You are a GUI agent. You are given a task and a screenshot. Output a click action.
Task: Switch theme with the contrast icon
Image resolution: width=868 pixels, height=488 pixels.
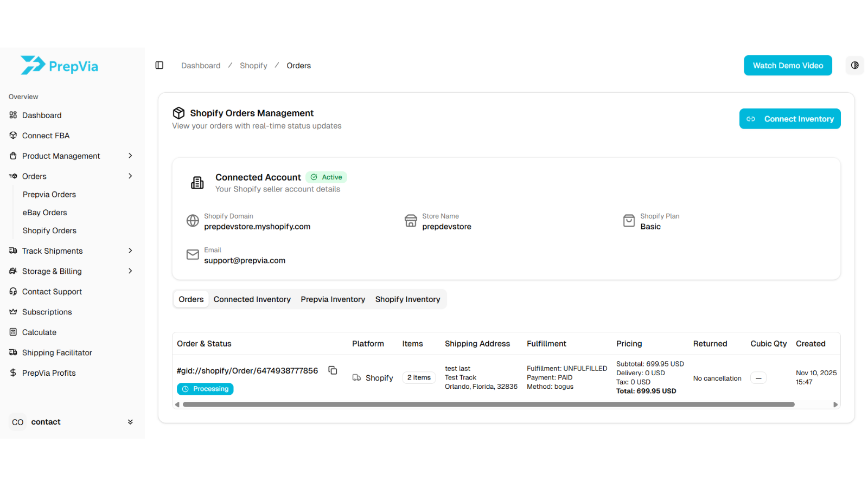(x=854, y=66)
